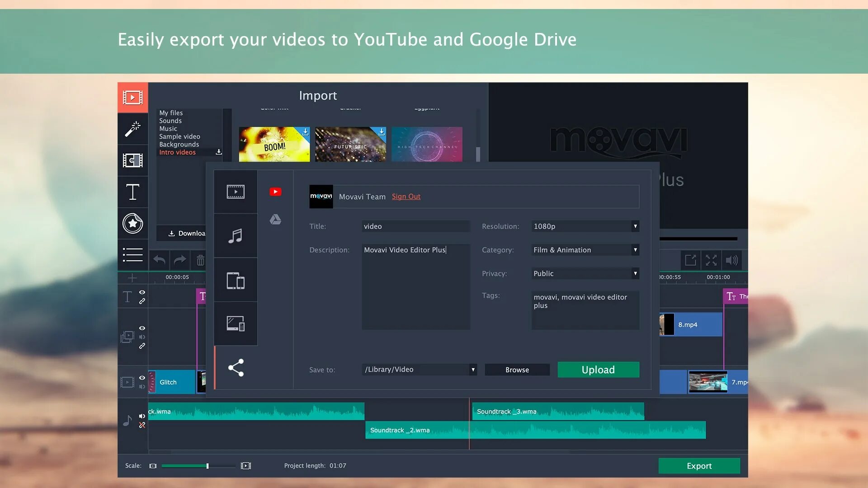Click the text tool icon in sidebar
Image resolution: width=868 pixels, height=488 pixels.
point(132,191)
